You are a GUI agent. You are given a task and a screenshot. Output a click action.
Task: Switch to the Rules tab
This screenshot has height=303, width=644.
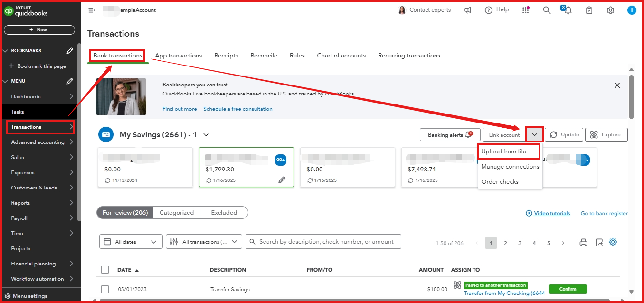pyautogui.click(x=297, y=56)
